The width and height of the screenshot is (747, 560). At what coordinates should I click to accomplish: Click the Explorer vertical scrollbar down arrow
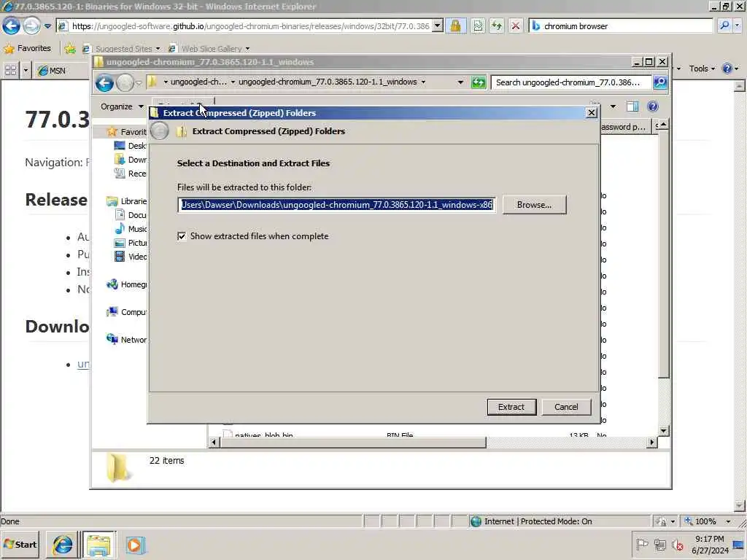pyautogui.click(x=664, y=431)
